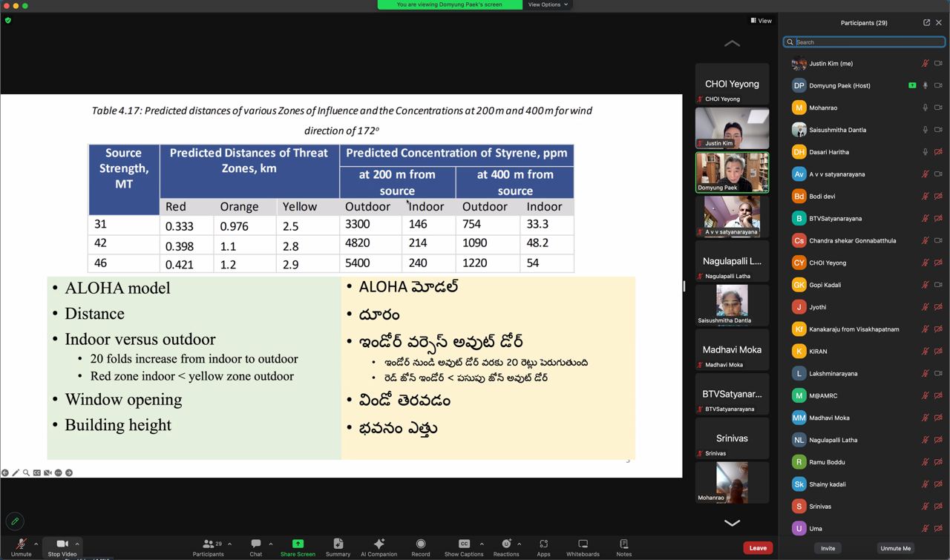Viewport: 950px width, 560px height.
Task: Click the sidebar divider handle beside slide
Action: [x=684, y=286]
